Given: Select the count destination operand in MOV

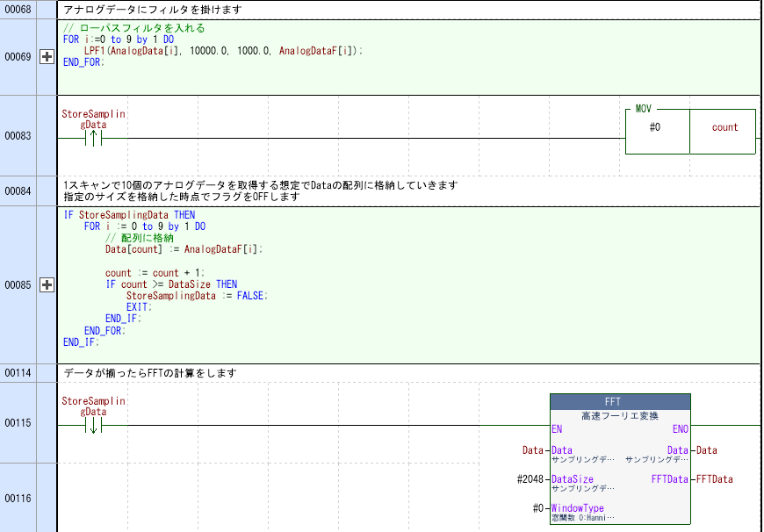Looking at the screenshot, I should (x=724, y=128).
